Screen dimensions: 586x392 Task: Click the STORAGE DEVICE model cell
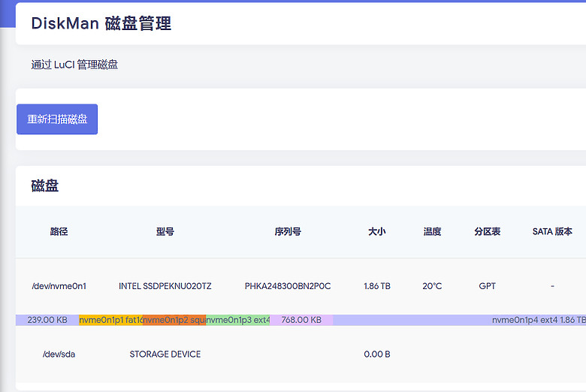click(165, 354)
